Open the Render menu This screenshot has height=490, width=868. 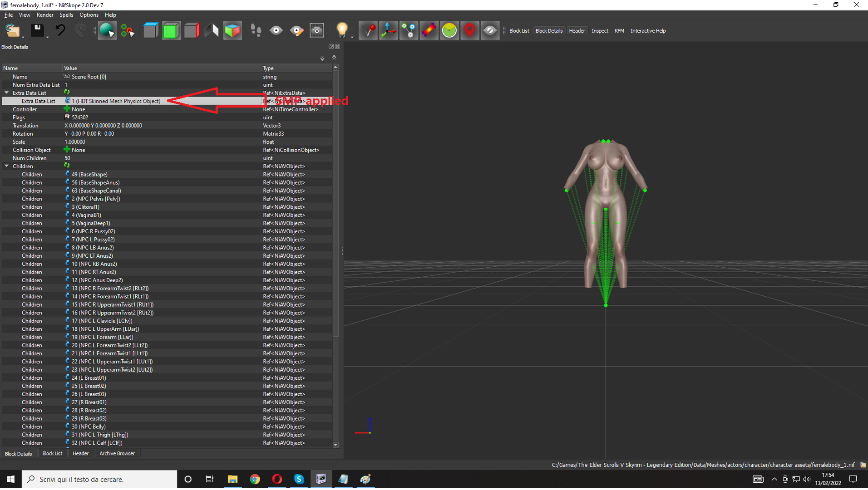[44, 15]
